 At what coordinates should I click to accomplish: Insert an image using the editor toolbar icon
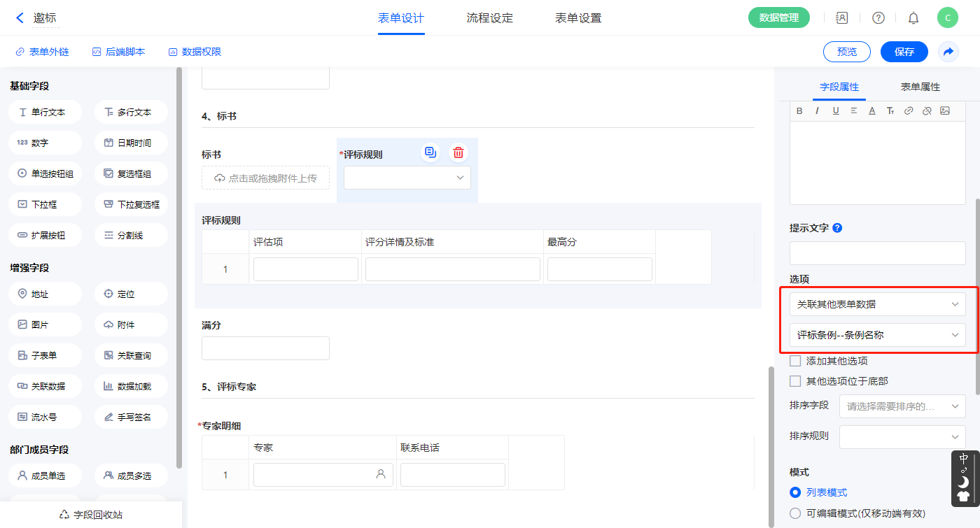[x=944, y=110]
